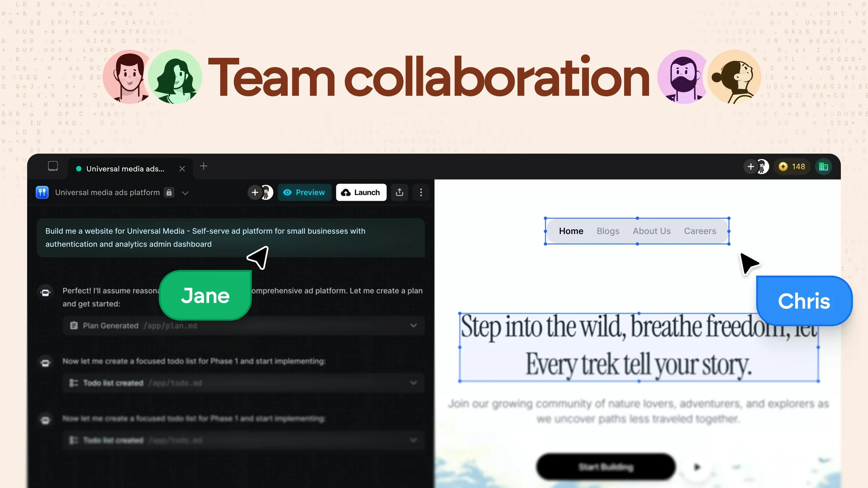Open the Blogs nav item
This screenshot has width=868, height=488.
click(608, 231)
